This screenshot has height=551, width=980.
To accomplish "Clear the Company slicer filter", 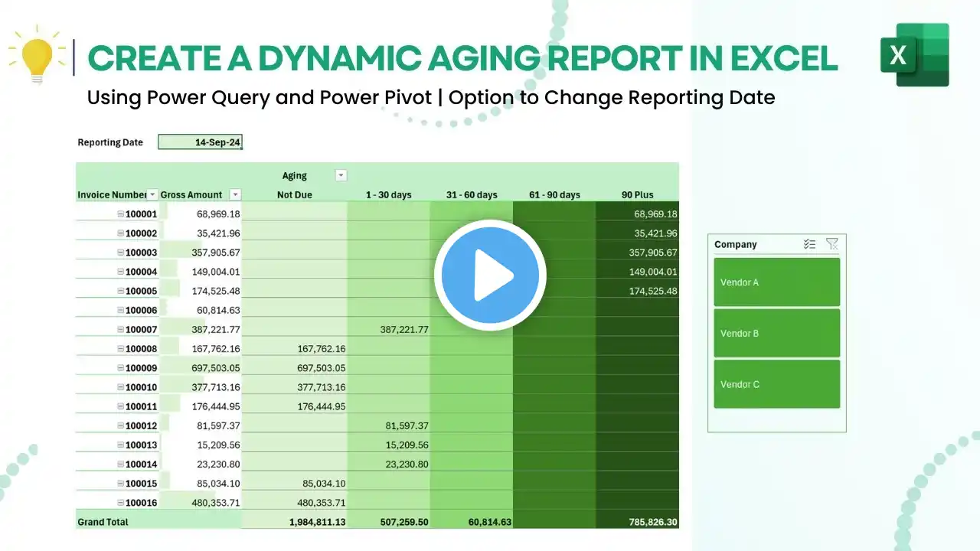I will [832, 244].
